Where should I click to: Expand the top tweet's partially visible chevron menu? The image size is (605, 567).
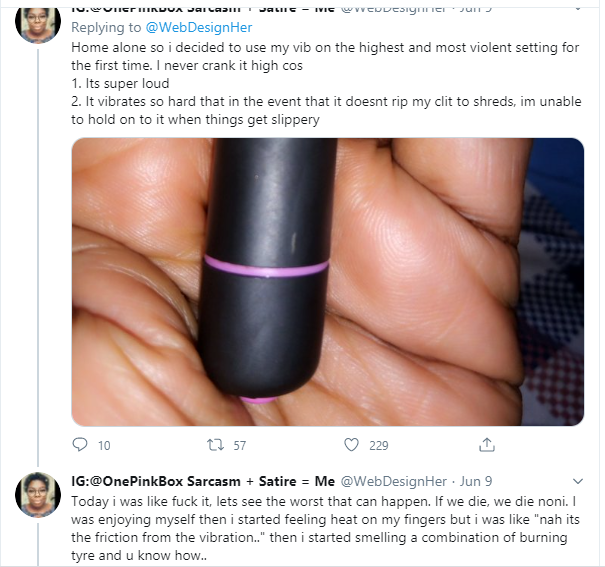(578, 9)
